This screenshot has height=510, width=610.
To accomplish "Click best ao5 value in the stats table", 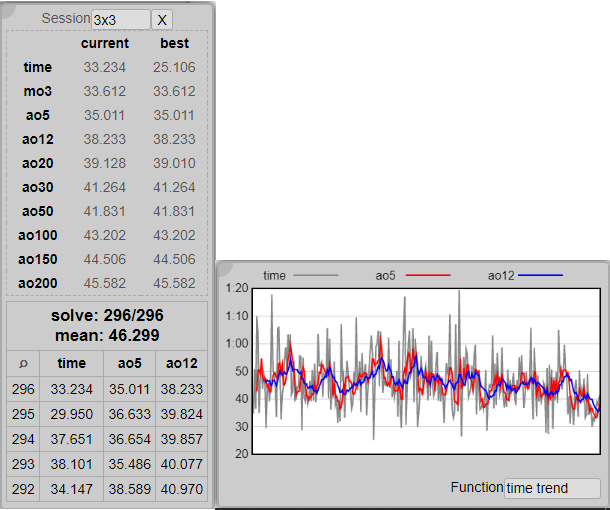I will [174, 116].
